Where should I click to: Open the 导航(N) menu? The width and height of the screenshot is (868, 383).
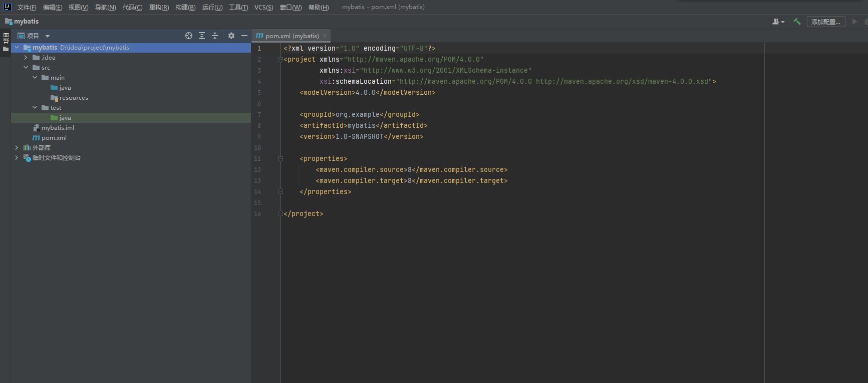point(105,7)
